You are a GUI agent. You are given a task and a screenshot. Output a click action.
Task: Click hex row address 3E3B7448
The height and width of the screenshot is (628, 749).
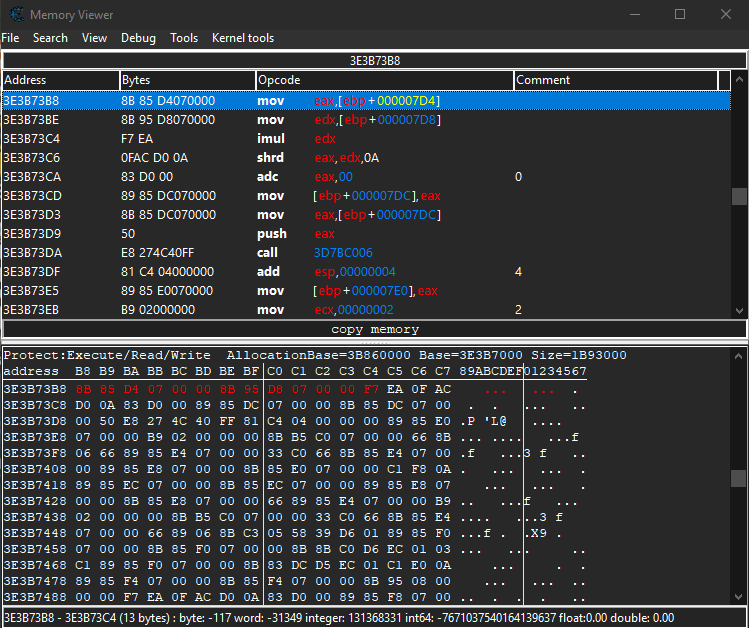(35, 533)
